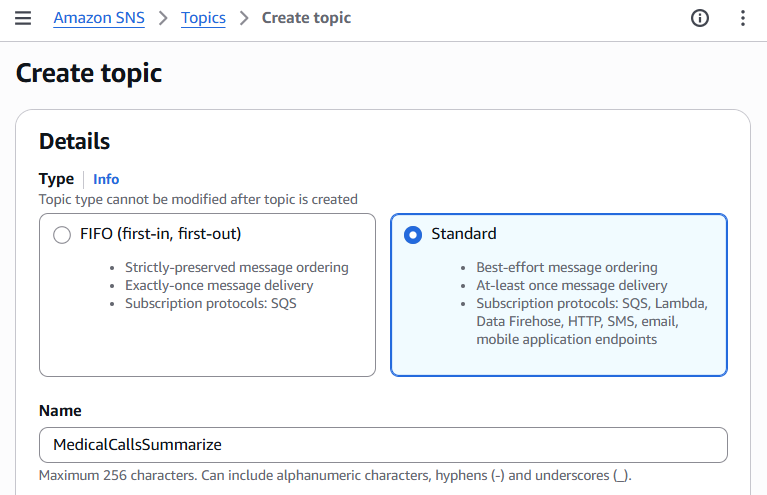Open the three-dot vertical options menu
The width and height of the screenshot is (767, 495).
[x=742, y=18]
